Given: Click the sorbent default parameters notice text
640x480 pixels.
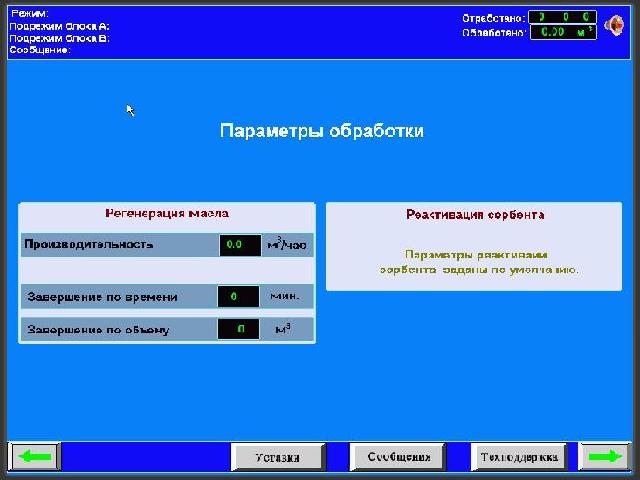Looking at the screenshot, I should 479,262.
